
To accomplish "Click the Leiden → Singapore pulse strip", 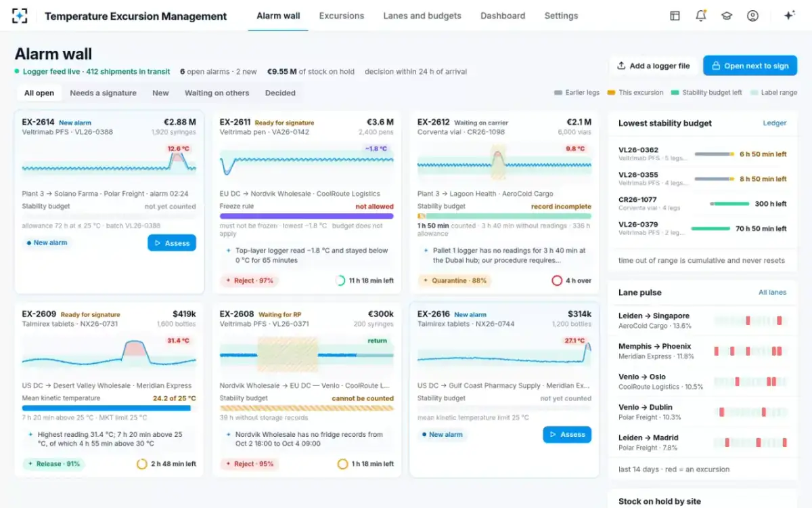I will click(750, 321).
